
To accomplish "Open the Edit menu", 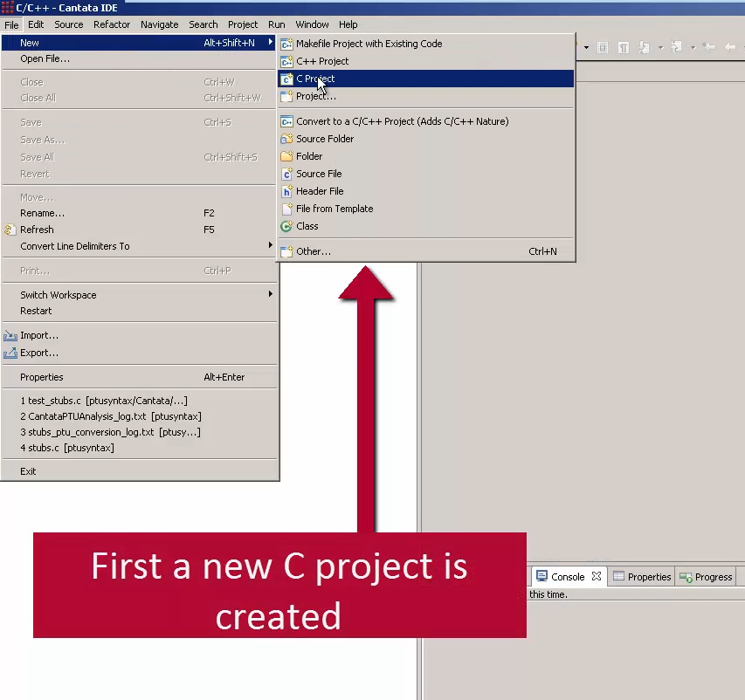I will click(36, 24).
